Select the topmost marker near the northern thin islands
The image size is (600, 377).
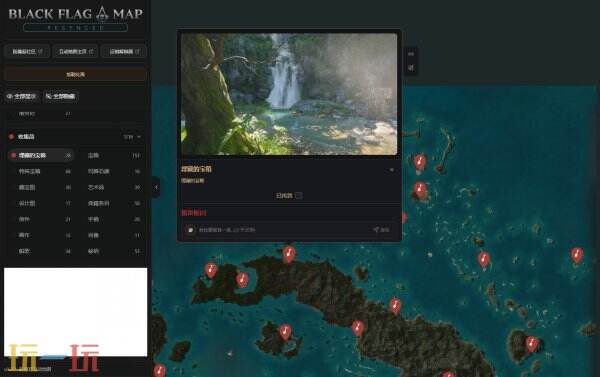point(420,162)
